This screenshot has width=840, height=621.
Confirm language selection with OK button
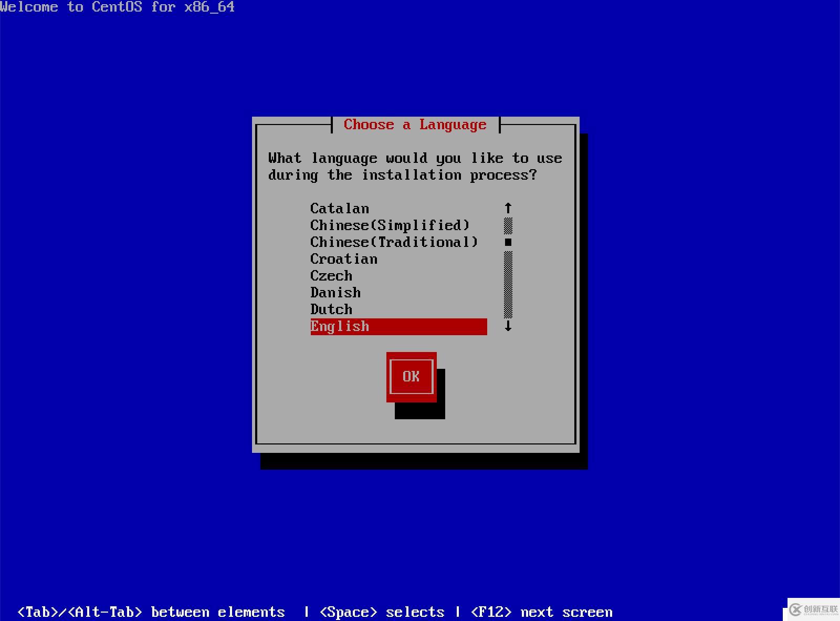(412, 377)
